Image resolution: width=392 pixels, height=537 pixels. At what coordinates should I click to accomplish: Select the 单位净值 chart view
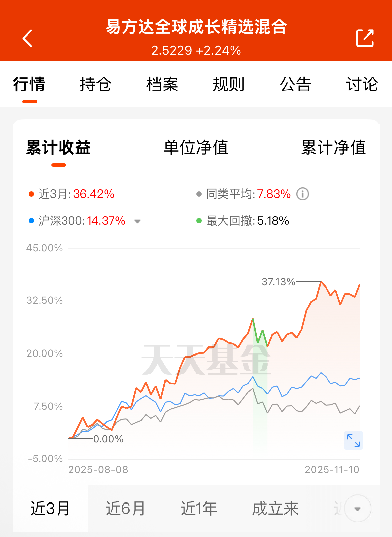pyautogui.click(x=196, y=147)
